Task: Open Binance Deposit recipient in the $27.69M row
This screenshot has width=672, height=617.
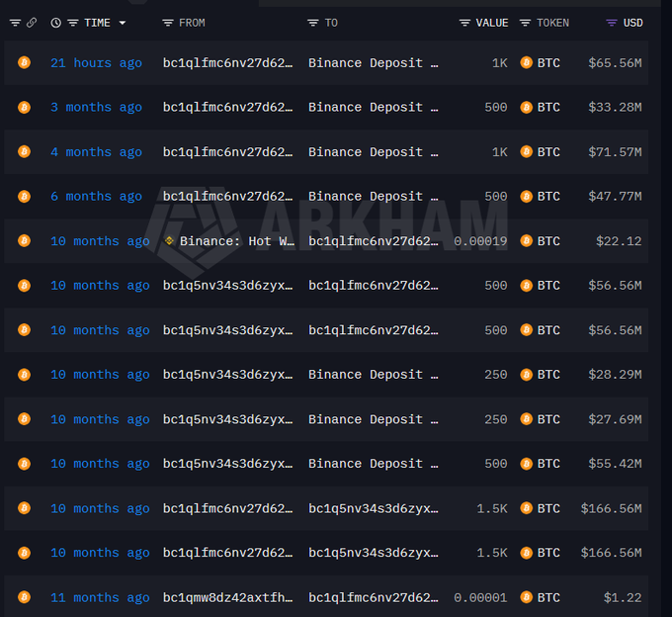Action: (374, 419)
